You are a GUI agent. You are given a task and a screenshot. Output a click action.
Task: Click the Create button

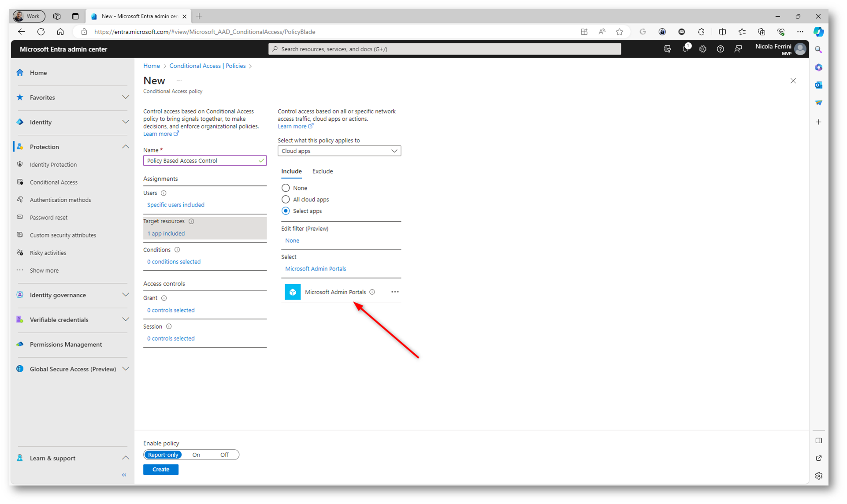161,470
